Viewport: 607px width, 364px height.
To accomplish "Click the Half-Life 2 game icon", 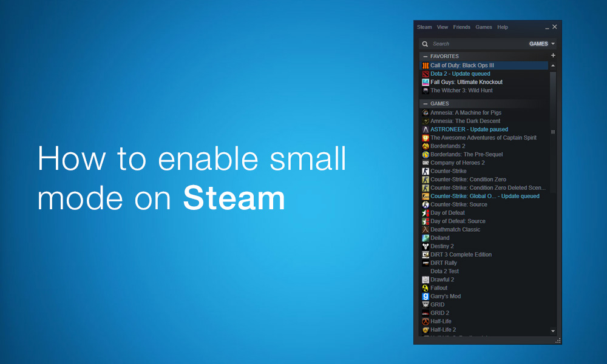I will click(426, 330).
